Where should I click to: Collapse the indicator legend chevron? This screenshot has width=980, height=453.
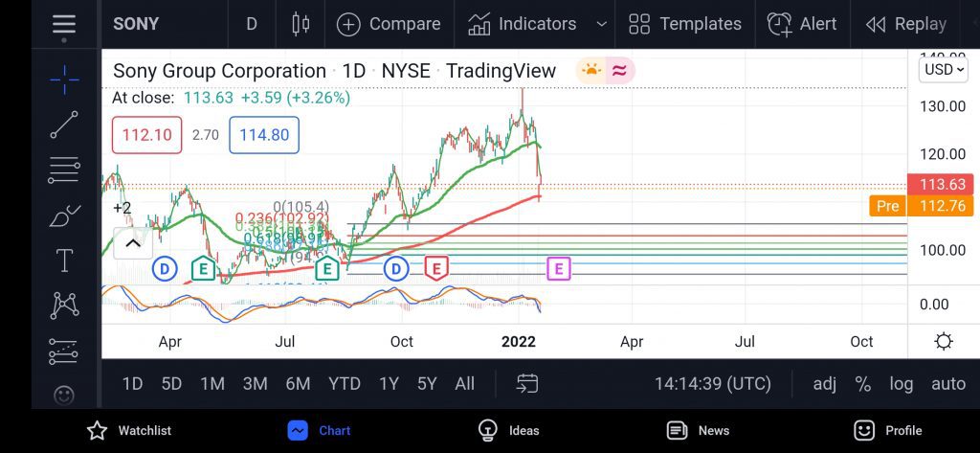(132, 243)
